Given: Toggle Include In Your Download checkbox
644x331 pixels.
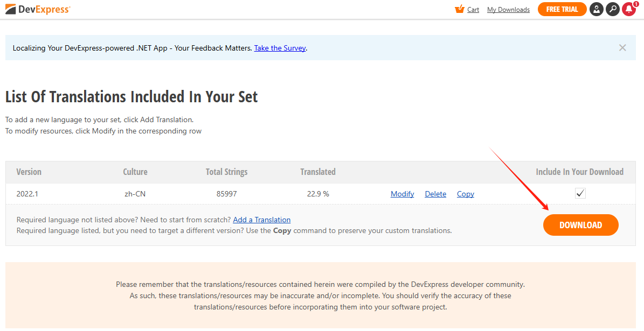Looking at the screenshot, I should [580, 193].
